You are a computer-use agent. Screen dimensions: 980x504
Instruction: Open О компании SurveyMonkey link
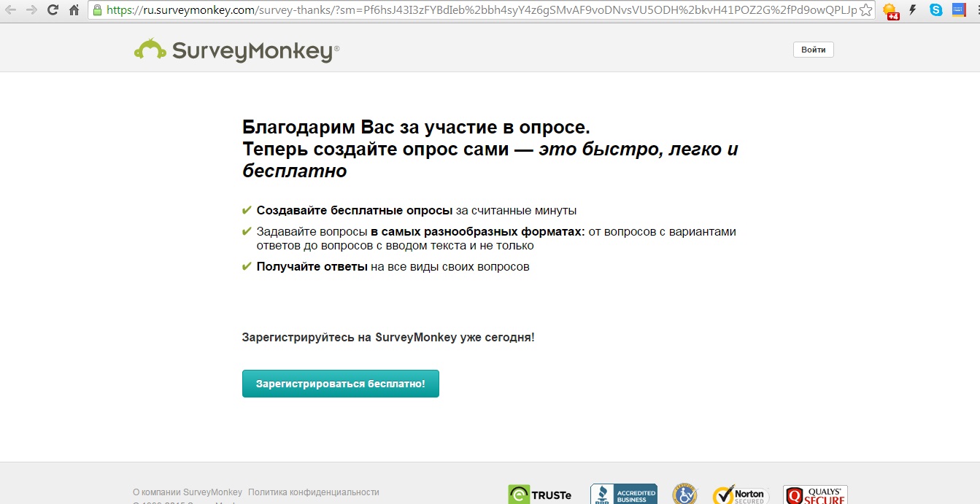[x=187, y=492]
